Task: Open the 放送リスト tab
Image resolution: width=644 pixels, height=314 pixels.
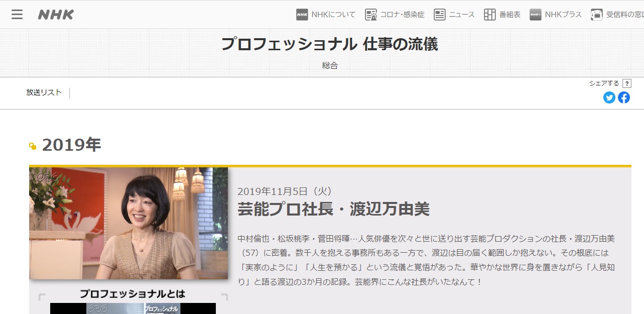Action: [44, 92]
